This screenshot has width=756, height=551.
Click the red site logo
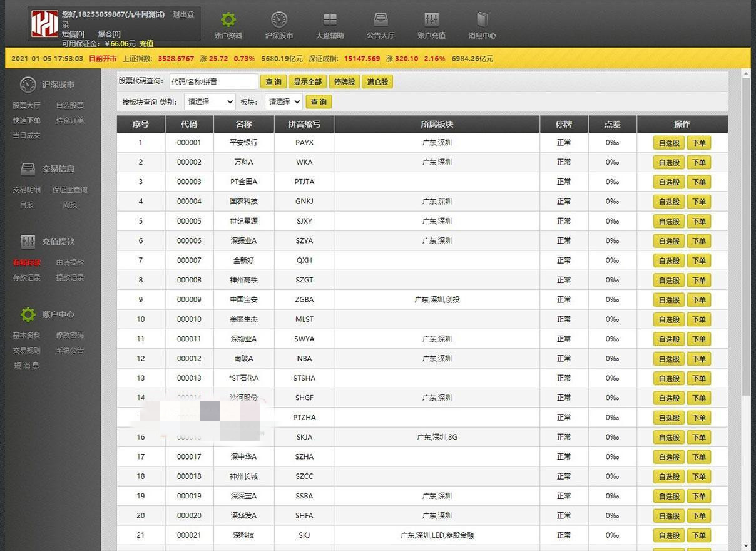click(x=44, y=24)
